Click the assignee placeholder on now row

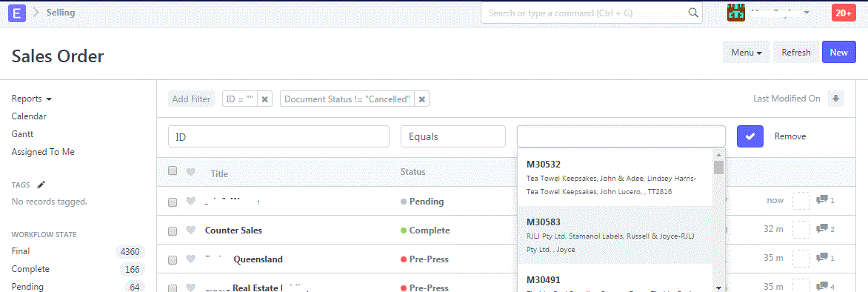(x=801, y=201)
